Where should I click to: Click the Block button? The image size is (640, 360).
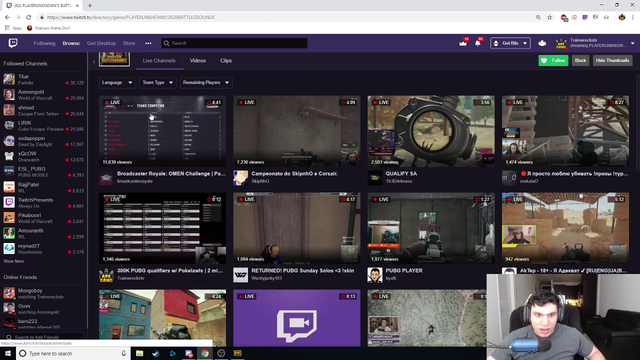[580, 60]
